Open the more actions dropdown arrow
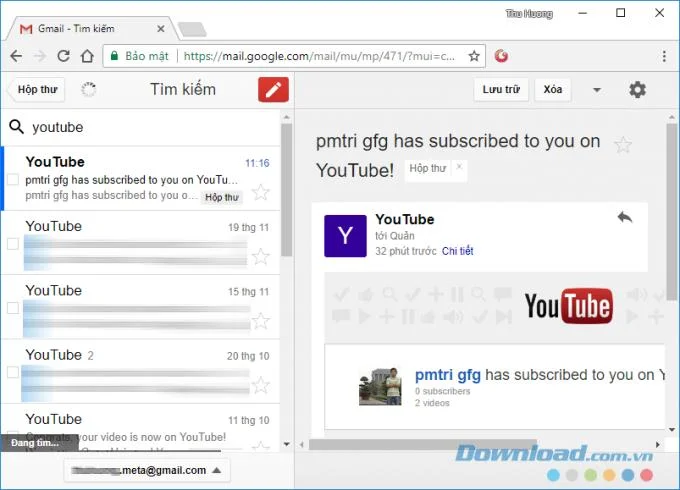680x490 pixels. point(597,90)
